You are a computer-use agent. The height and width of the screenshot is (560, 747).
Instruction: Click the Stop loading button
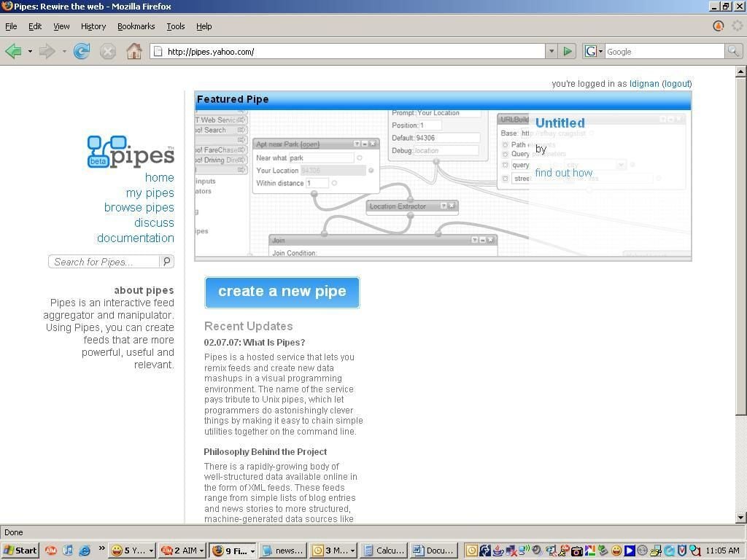pyautogui.click(x=108, y=52)
